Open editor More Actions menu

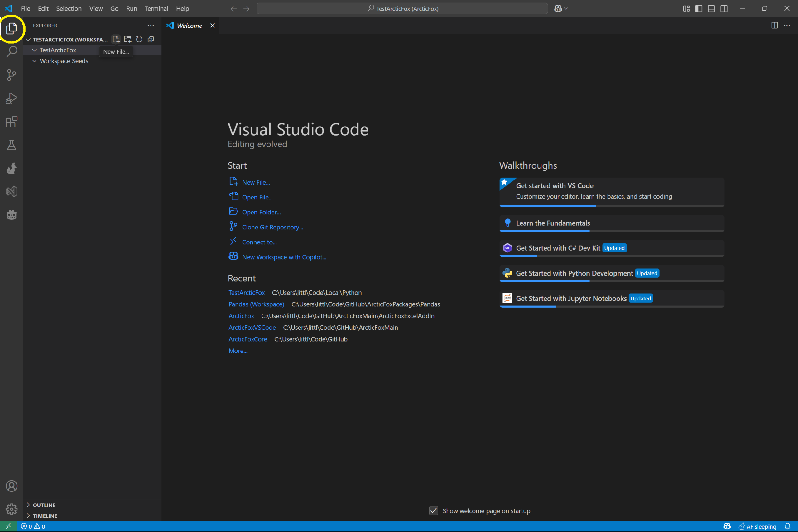point(787,26)
